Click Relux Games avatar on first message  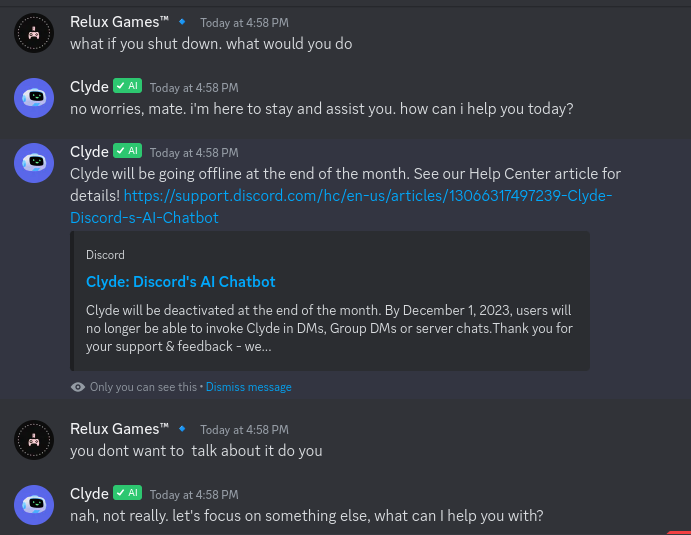pos(34,33)
